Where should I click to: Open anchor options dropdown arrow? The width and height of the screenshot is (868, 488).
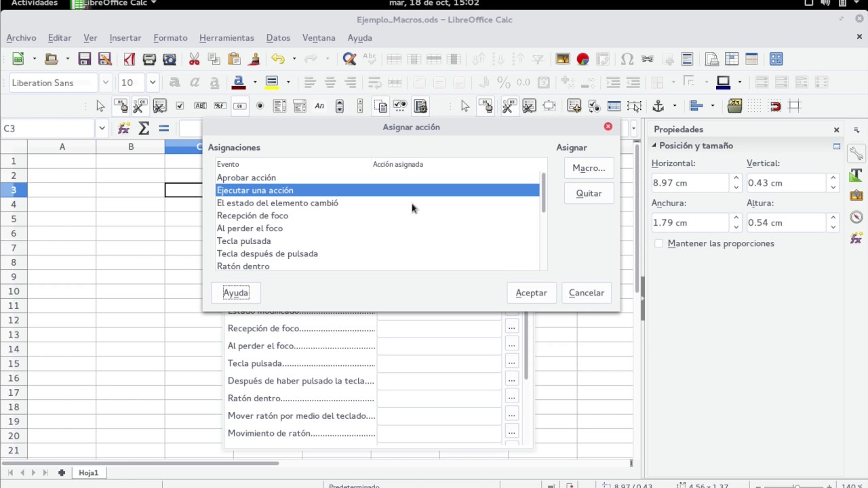coord(674,106)
